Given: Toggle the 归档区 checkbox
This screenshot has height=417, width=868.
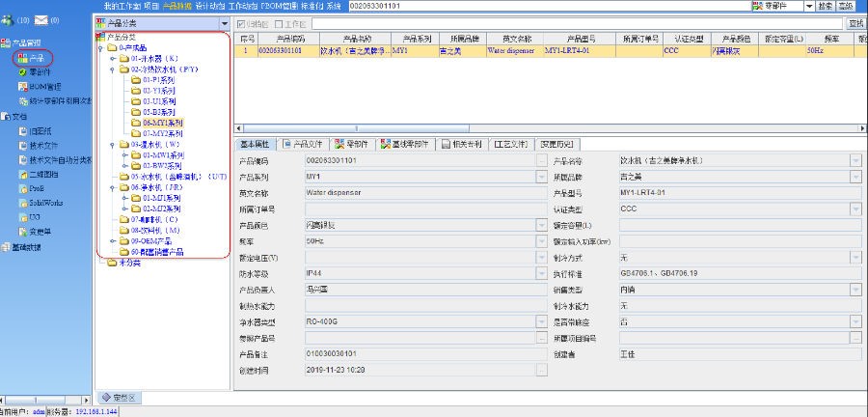Looking at the screenshot, I should 240,23.
